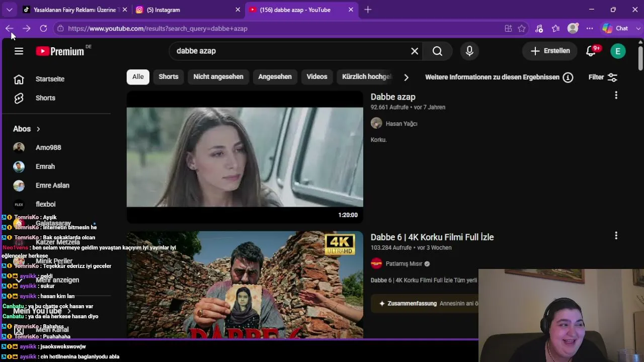The height and width of the screenshot is (362, 644).
Task: Close the Fairy Reklamı TikTok tab
Action: point(125,10)
